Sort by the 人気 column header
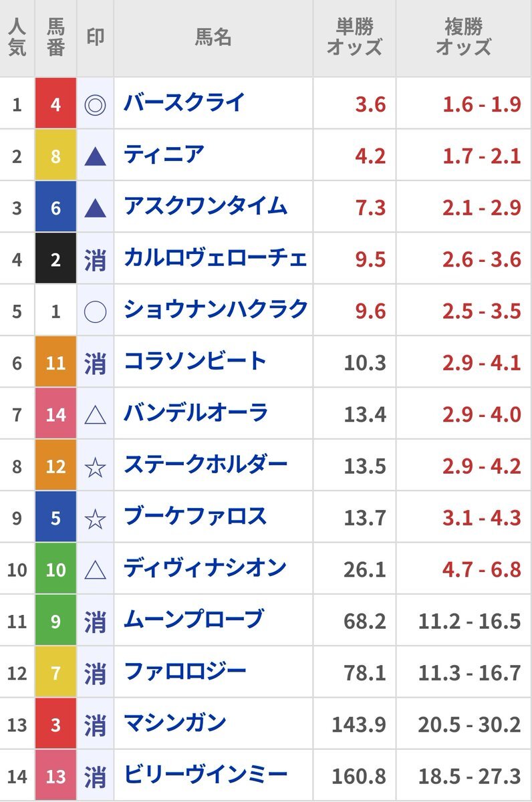Screen dimensions: 532x802 click(x=17, y=38)
